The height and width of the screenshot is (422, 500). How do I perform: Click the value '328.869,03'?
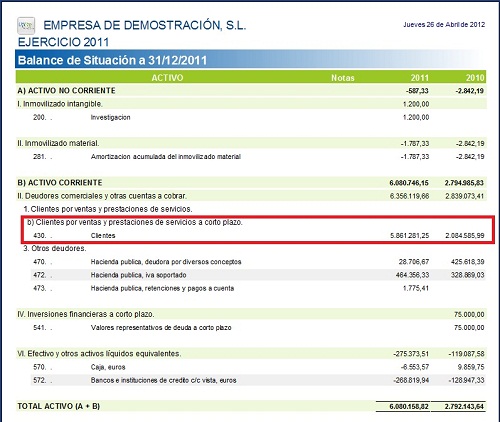(x=467, y=275)
